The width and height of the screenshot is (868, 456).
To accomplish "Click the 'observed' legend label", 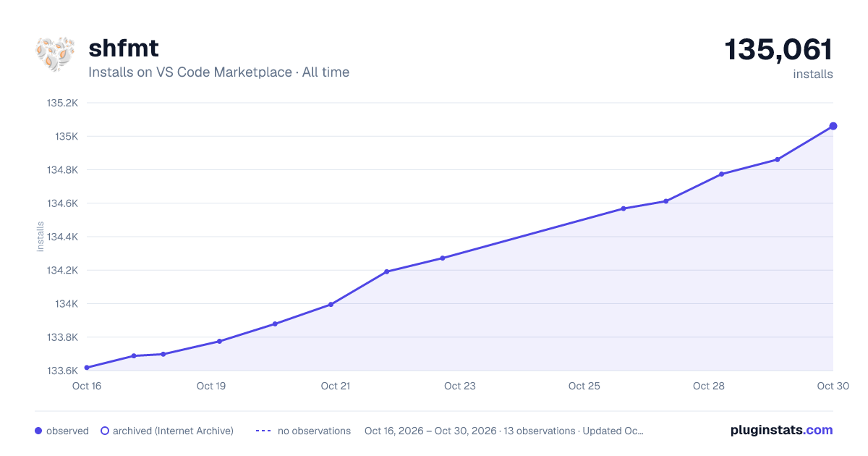I will [x=67, y=431].
